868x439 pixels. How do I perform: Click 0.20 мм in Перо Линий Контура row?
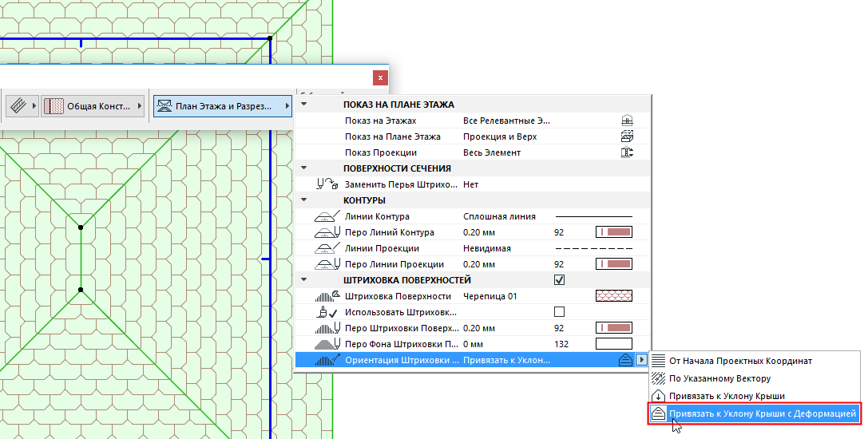479,232
